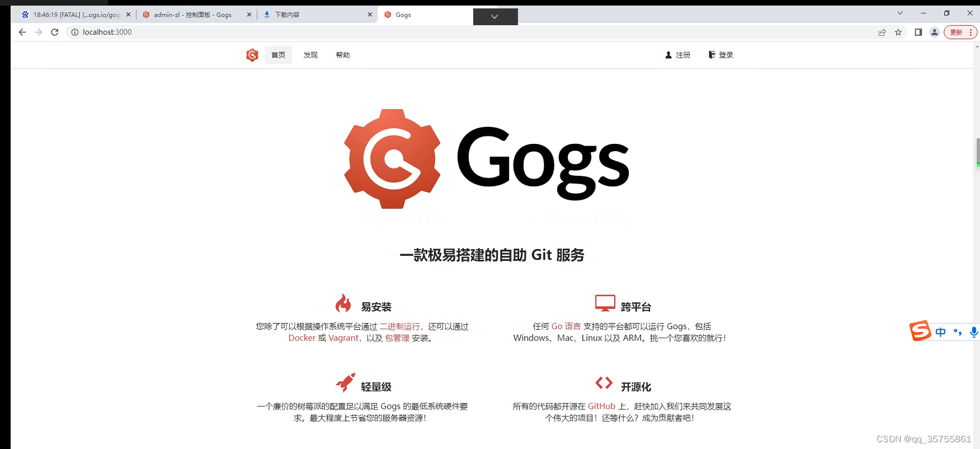Visit the GitHub link
The image size is (980, 449).
pos(601,406)
